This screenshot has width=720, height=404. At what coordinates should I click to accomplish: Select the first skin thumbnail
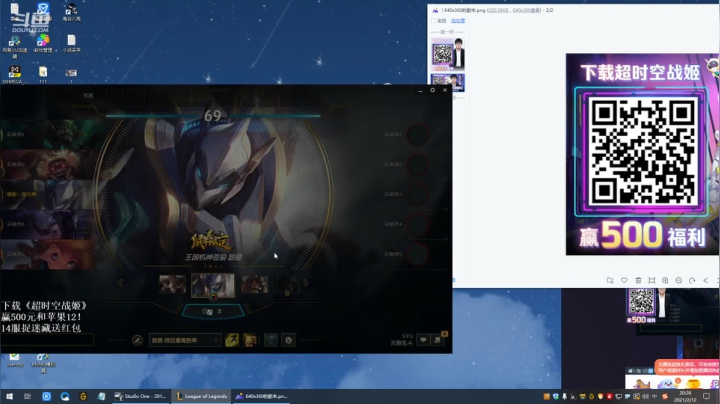(x=173, y=284)
